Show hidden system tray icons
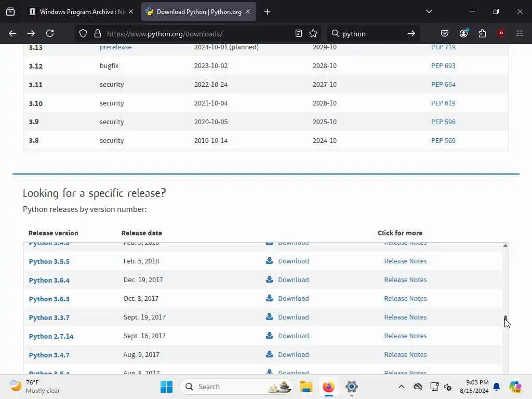Viewport: 532px width, 399px height. click(402, 387)
